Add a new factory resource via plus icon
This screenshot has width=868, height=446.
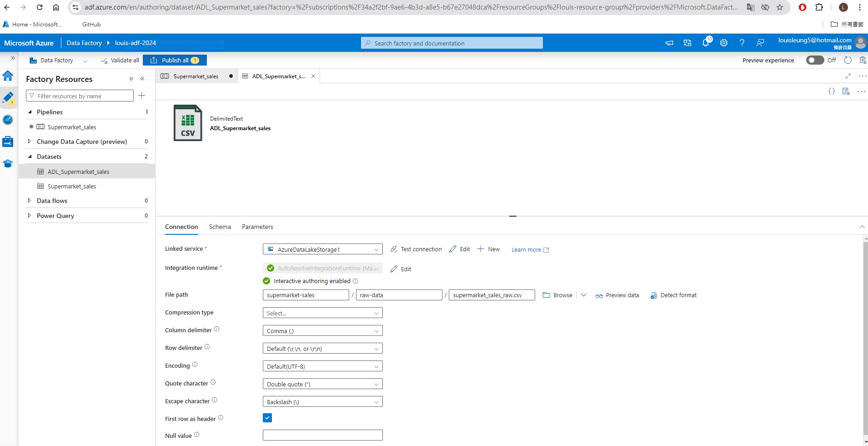click(x=142, y=96)
